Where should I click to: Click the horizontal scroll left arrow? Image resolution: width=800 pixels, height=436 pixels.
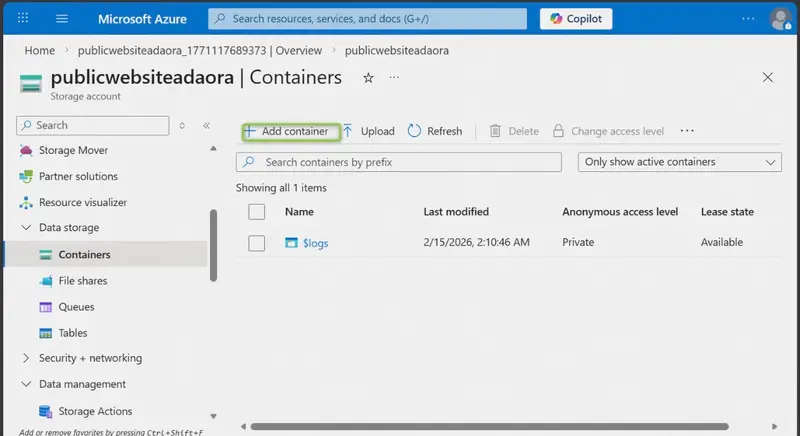click(x=243, y=426)
